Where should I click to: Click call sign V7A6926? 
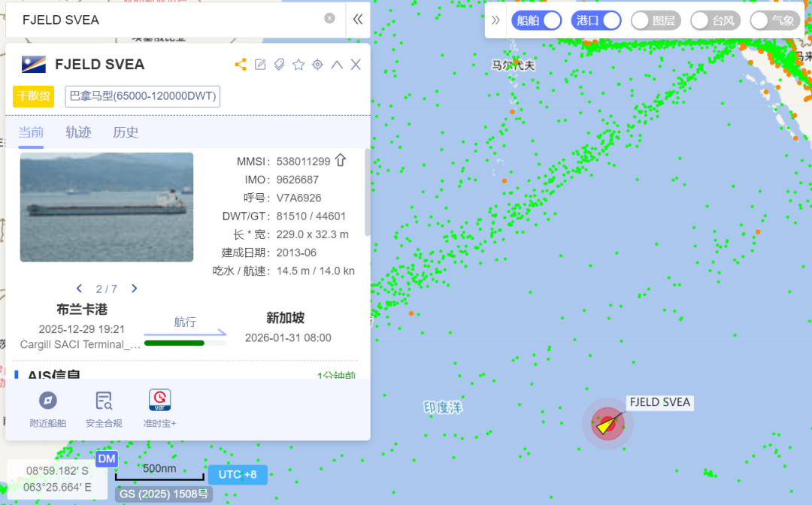pos(298,198)
